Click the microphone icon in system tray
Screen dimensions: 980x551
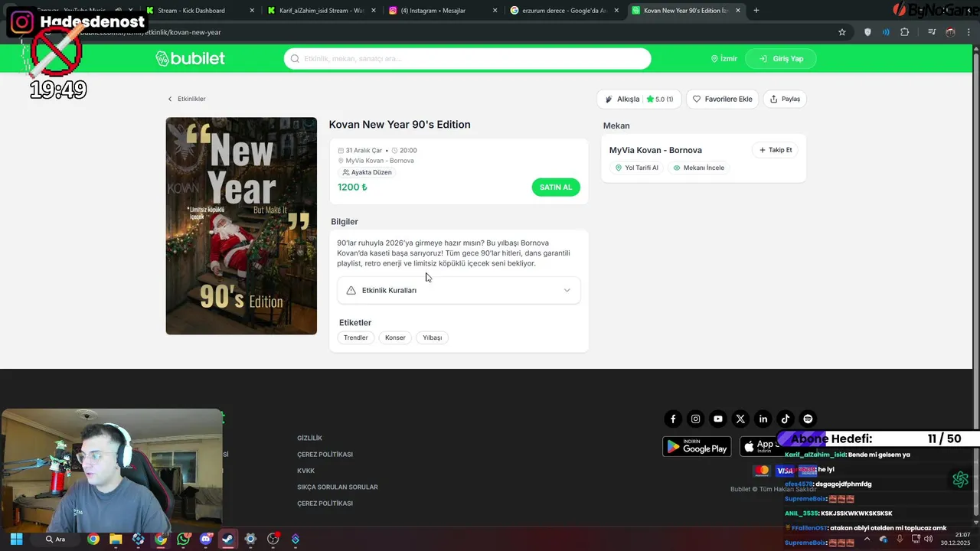(900, 539)
